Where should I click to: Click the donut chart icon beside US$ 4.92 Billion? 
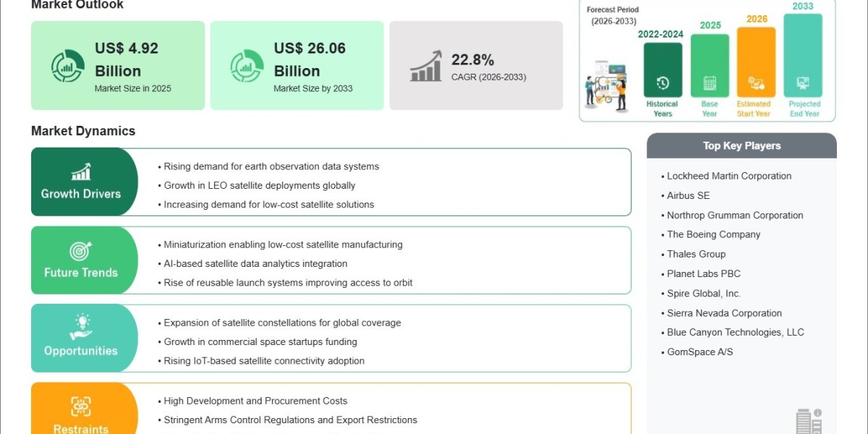pyautogui.click(x=67, y=66)
